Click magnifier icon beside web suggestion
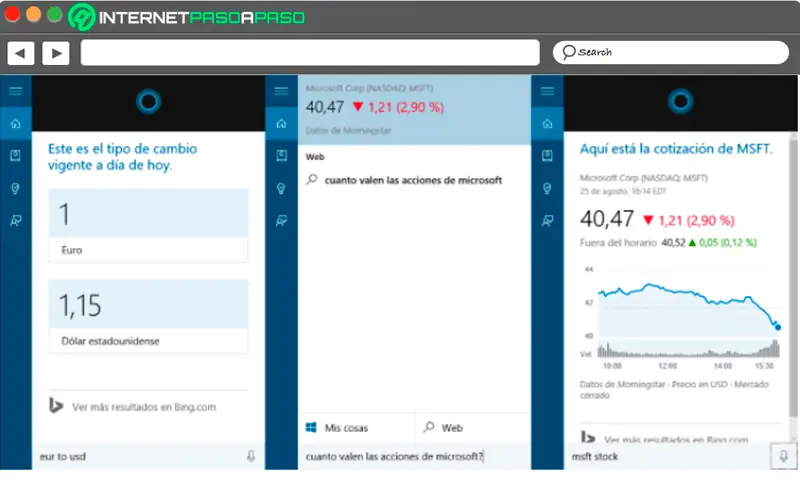 point(312,180)
